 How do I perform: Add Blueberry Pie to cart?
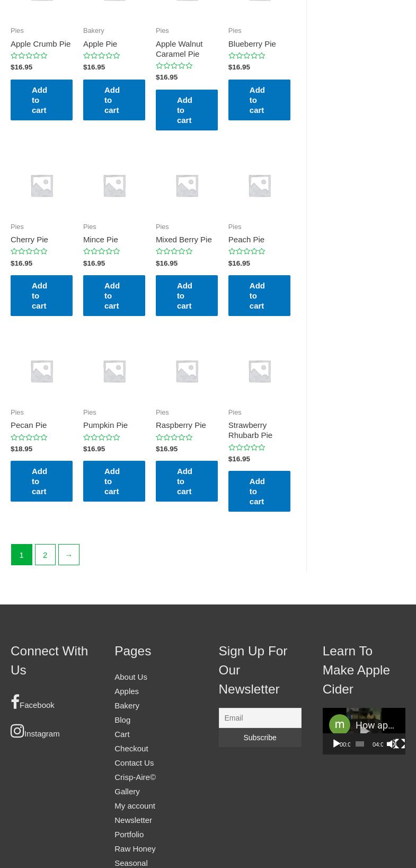click(x=259, y=100)
